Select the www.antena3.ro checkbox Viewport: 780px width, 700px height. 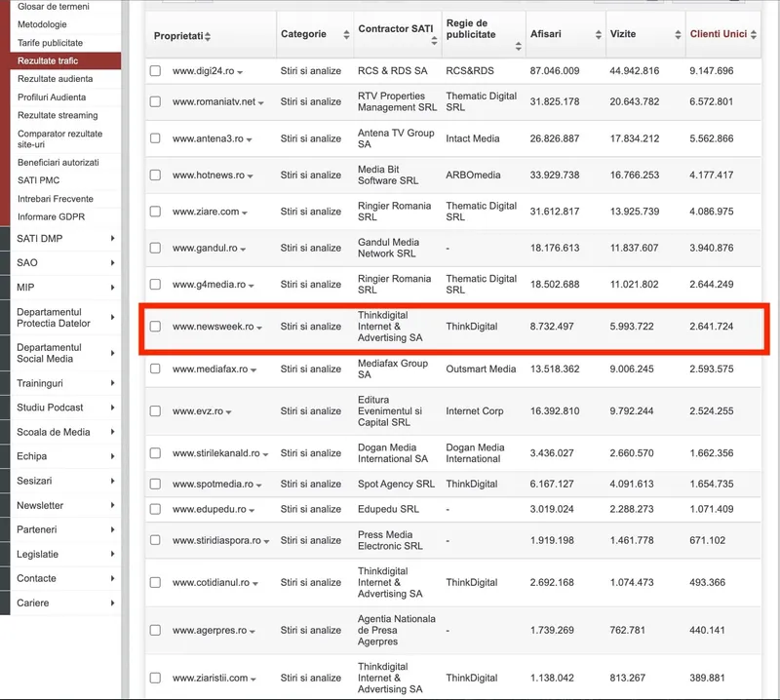point(155,137)
